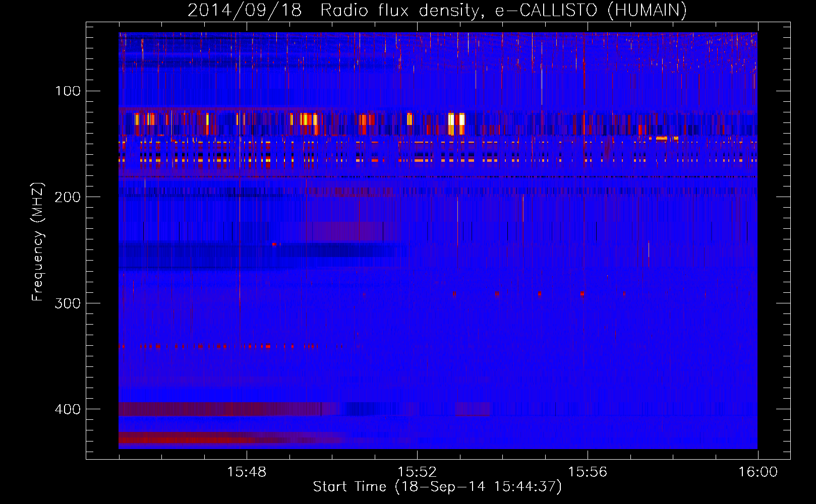Select the "Frequency (MHZ)" y-axis label

pos(38,242)
